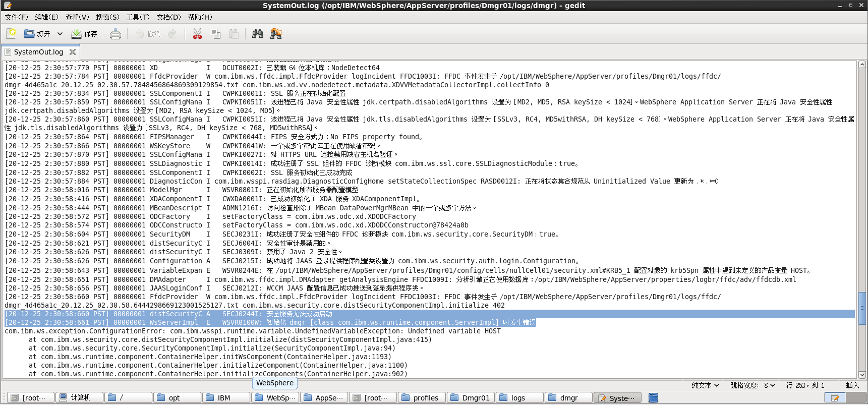Click the paste clipboard icon
This screenshot has height=405, width=868.
pyautogui.click(x=234, y=34)
